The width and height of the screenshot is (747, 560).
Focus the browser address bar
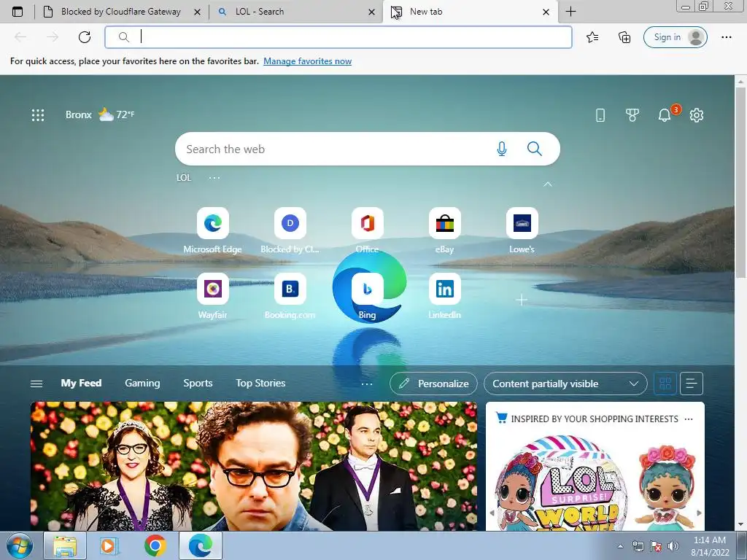point(338,37)
